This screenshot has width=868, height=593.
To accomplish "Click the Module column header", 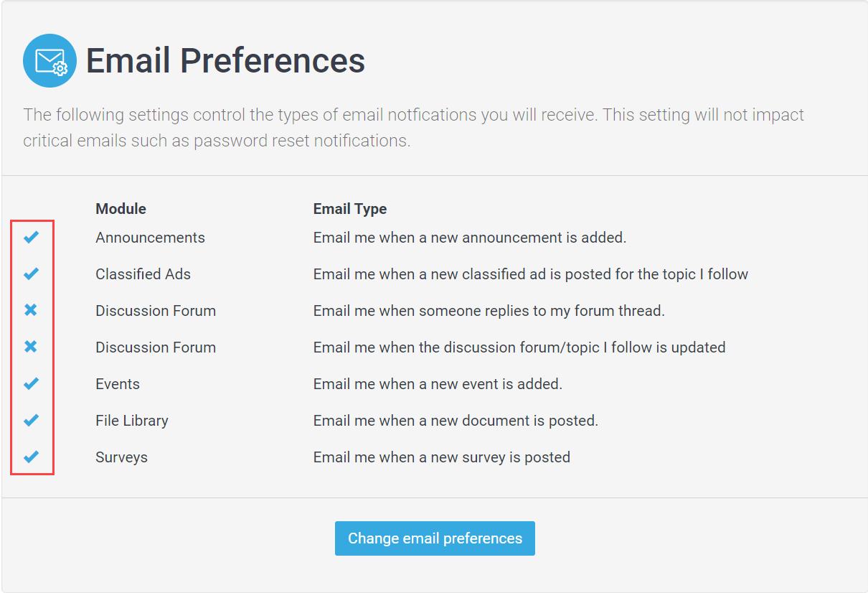I will click(121, 209).
